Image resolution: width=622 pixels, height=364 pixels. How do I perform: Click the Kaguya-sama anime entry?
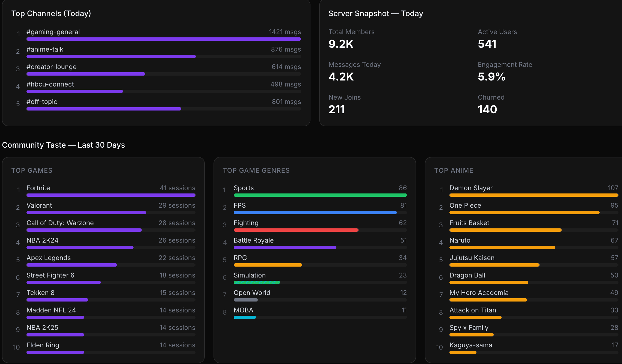tap(471, 345)
